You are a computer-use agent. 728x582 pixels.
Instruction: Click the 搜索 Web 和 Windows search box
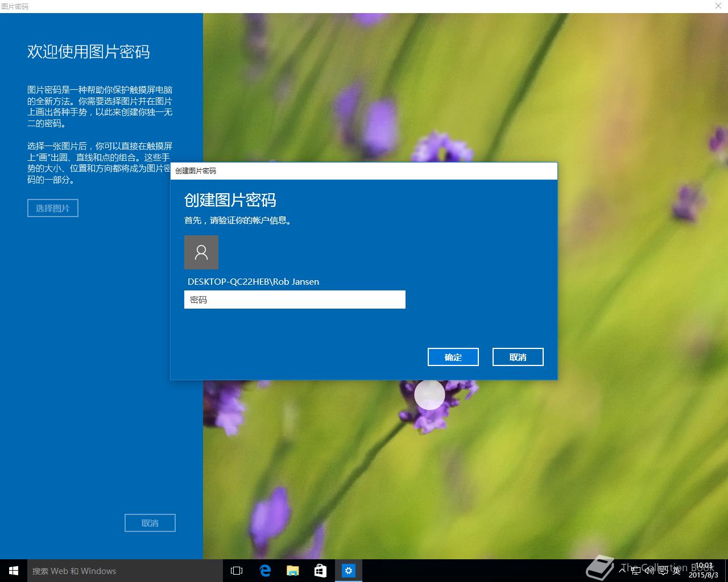click(125, 571)
